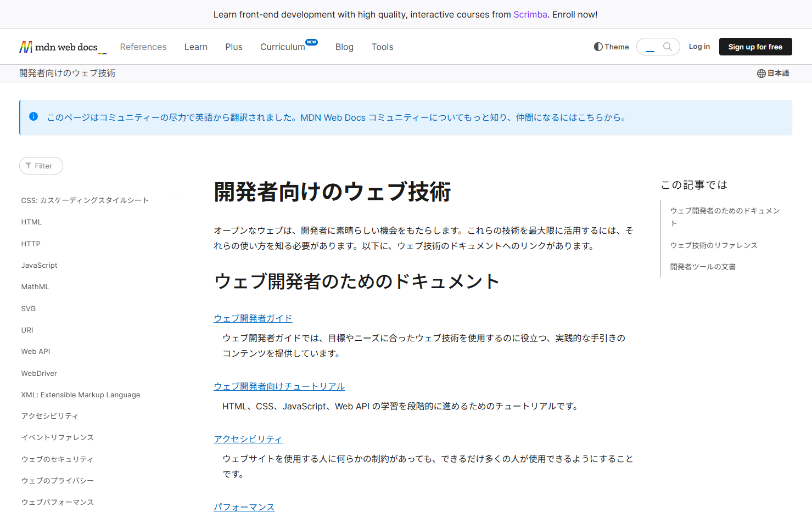Follow the Scrimba link in the banner
The image size is (812, 512).
pos(530,14)
